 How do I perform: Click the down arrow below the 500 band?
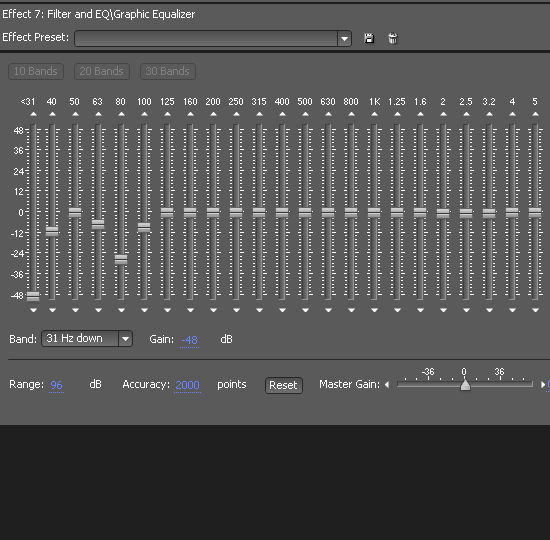click(305, 310)
